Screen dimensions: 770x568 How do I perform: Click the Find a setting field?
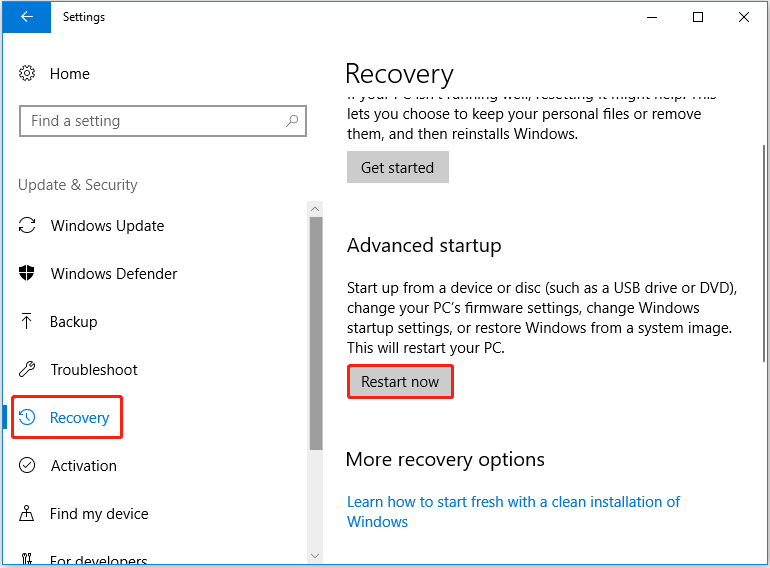[x=163, y=121]
